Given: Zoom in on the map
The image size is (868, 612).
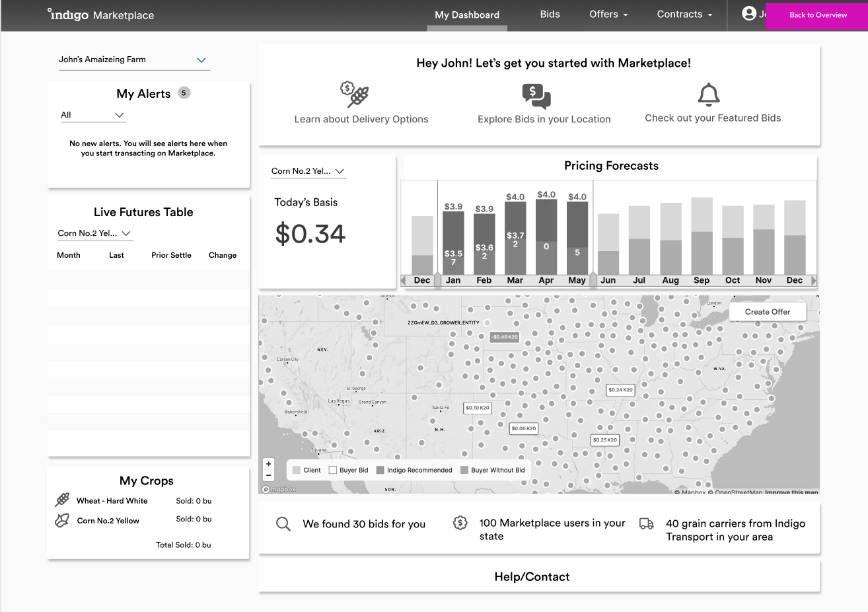Looking at the screenshot, I should click(268, 464).
